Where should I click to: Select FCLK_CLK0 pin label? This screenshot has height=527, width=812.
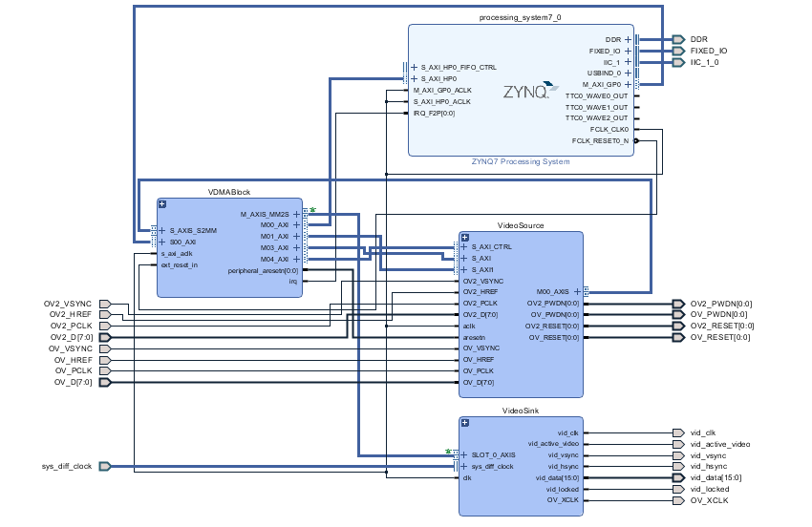coord(609,130)
